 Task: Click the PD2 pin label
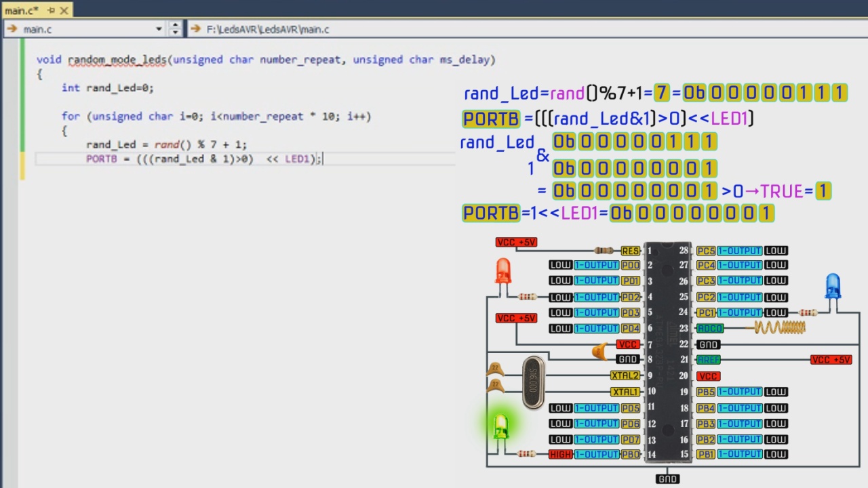(x=631, y=297)
